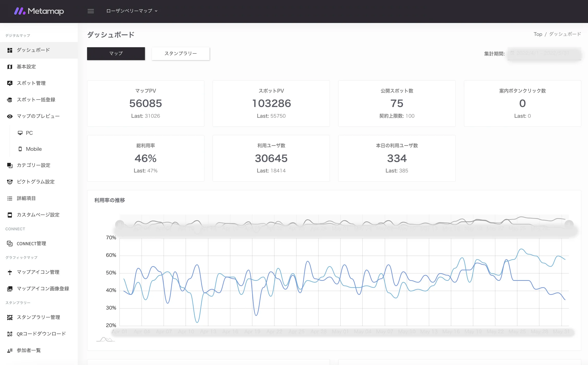Switch to the マップ tab
This screenshot has height=365, width=588.
point(116,53)
